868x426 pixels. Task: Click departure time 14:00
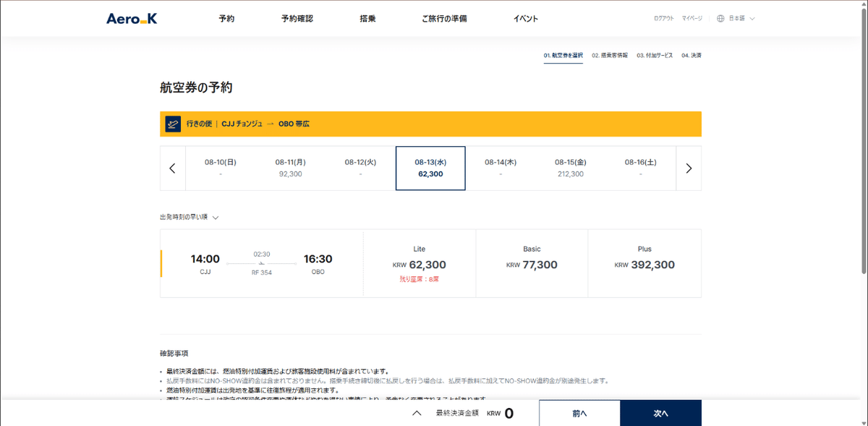[205, 259]
